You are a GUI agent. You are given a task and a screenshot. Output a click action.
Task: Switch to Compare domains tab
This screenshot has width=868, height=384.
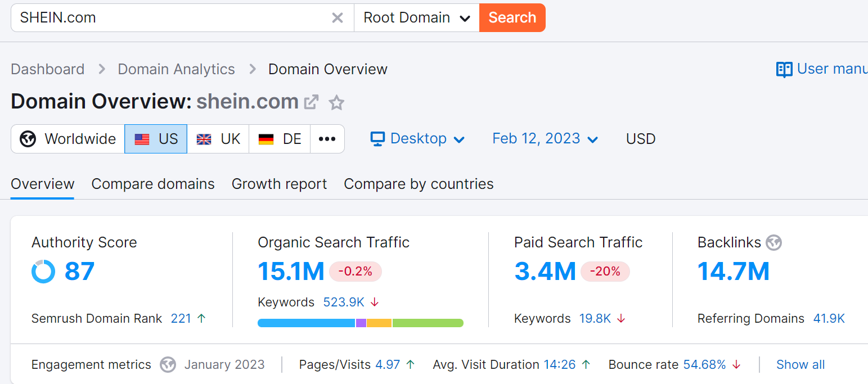tap(153, 184)
